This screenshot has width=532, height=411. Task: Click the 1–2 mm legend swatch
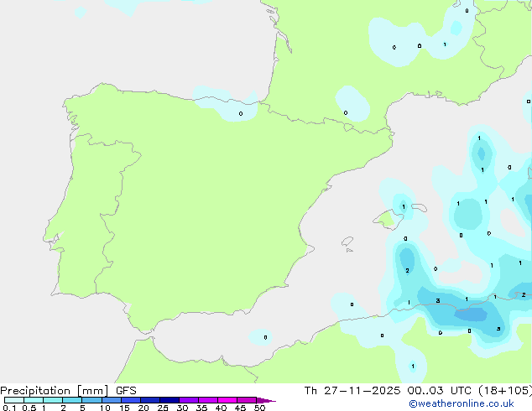53,400
